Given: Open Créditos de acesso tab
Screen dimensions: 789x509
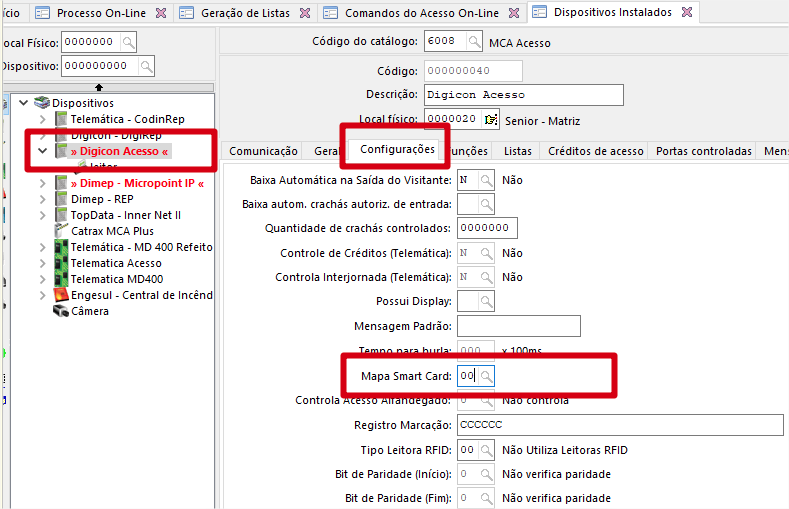Looking at the screenshot, I should point(596,151).
